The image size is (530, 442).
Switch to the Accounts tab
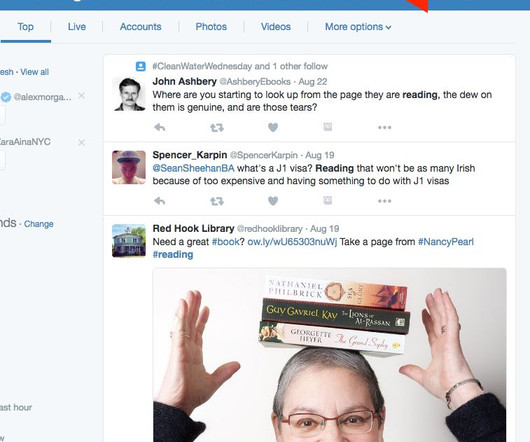click(141, 27)
